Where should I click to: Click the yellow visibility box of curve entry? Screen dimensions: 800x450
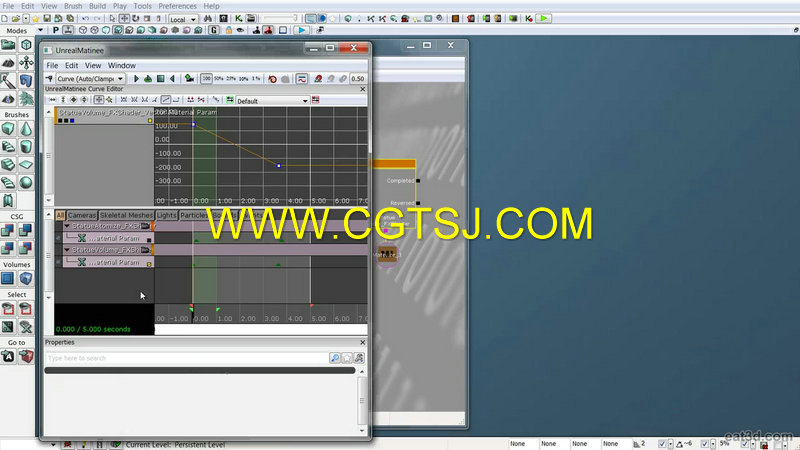(x=150, y=121)
